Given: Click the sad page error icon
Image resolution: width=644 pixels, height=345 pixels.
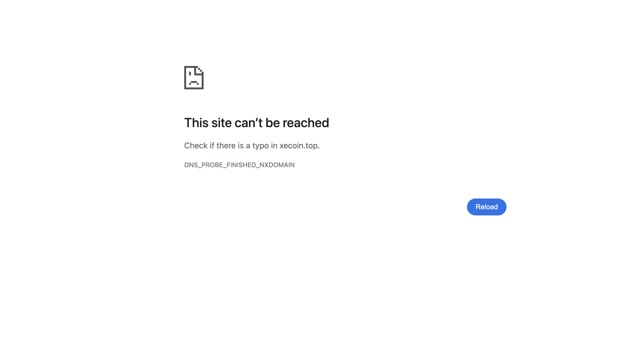Looking at the screenshot, I should [x=194, y=78].
